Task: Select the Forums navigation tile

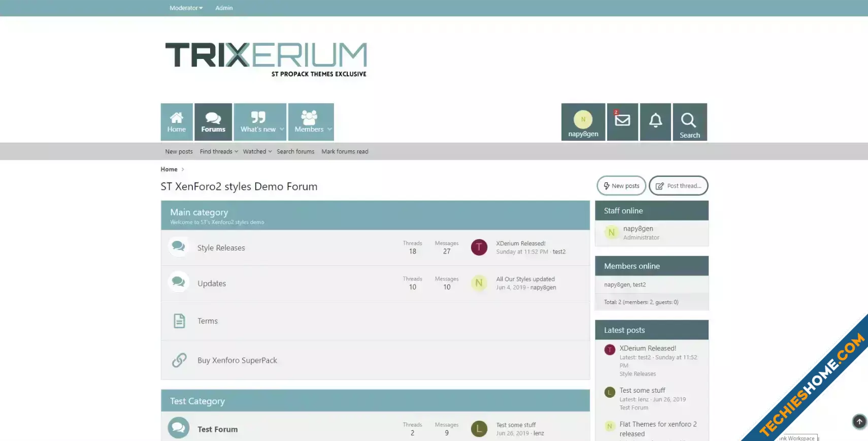Action: click(x=213, y=122)
